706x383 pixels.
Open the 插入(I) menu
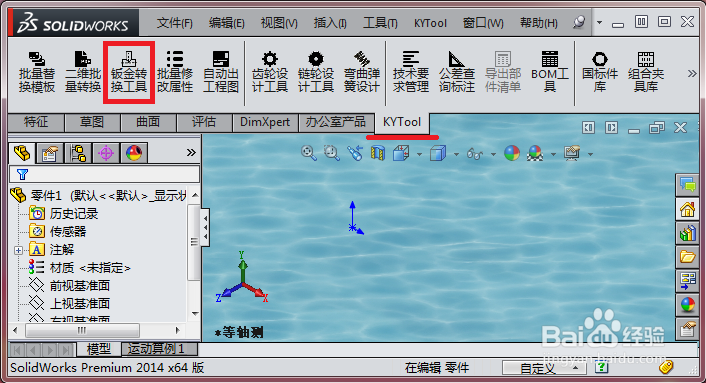330,23
